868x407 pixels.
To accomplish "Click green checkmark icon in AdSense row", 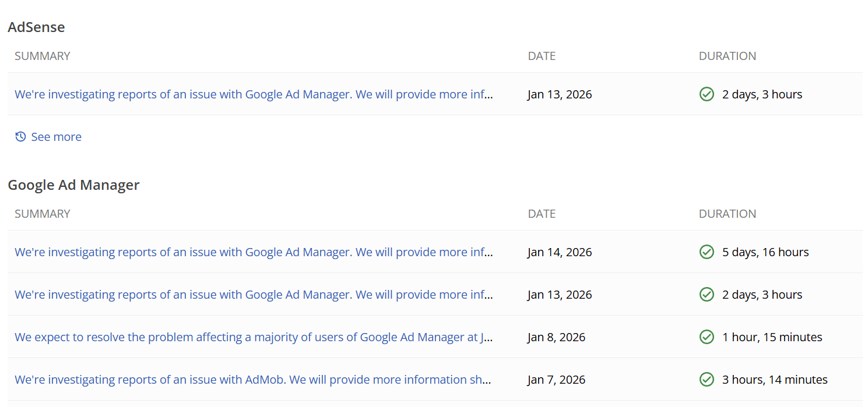I will point(707,94).
